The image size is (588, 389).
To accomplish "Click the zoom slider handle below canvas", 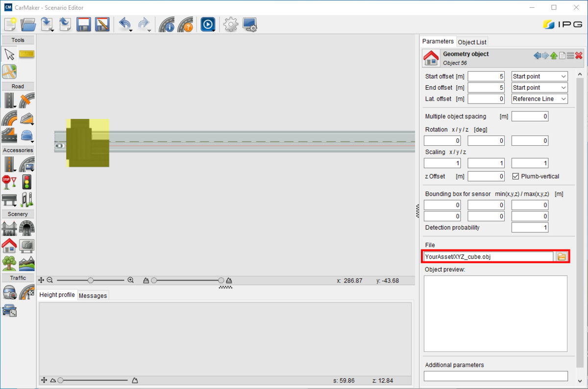I will tap(91, 280).
